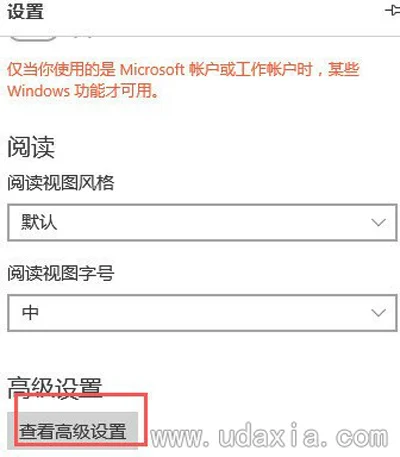This screenshot has height=457, width=400.
Task: Pin the 设置 pane with the pin icon
Action: pyautogui.click(x=393, y=11)
